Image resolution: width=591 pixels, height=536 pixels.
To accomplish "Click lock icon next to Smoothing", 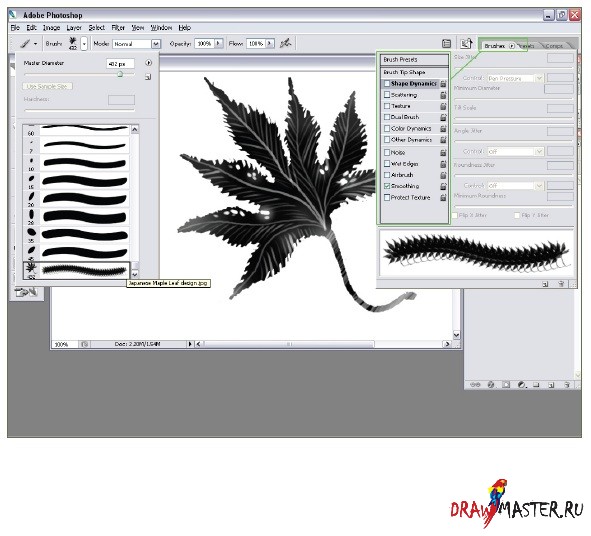I will pos(443,186).
